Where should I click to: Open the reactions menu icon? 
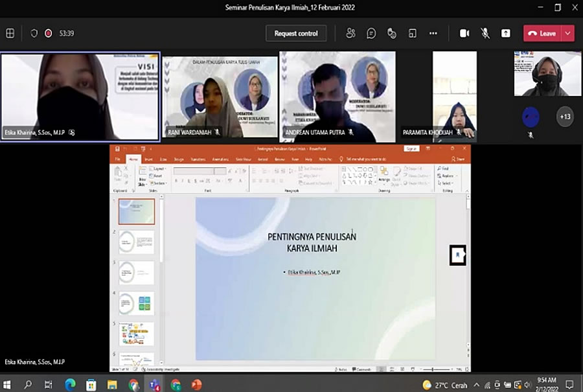(x=391, y=33)
